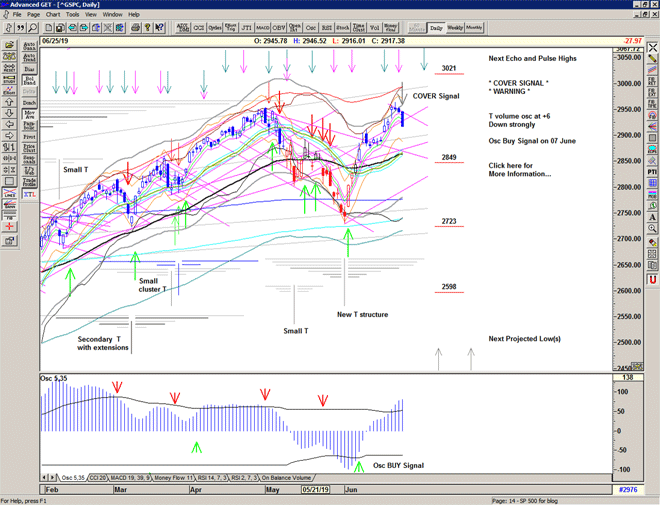Switch chart to Monthly timeframe
Image resolution: width=660 pixels, height=505 pixels.
click(474, 28)
